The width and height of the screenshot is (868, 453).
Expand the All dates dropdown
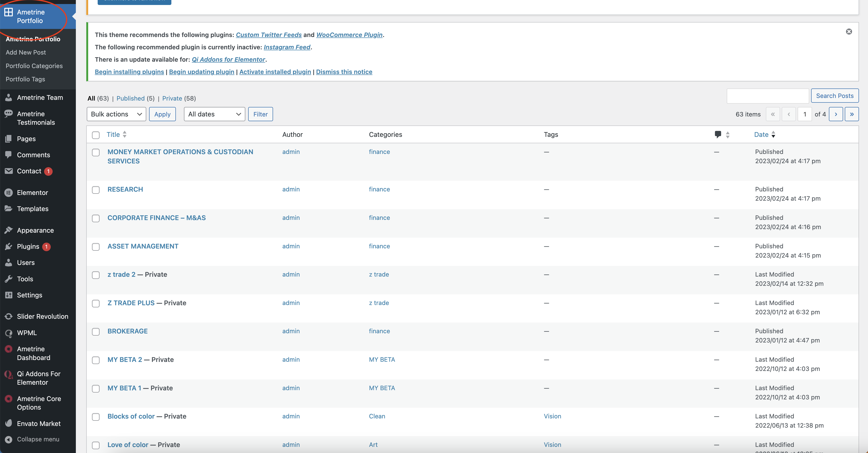pos(214,114)
